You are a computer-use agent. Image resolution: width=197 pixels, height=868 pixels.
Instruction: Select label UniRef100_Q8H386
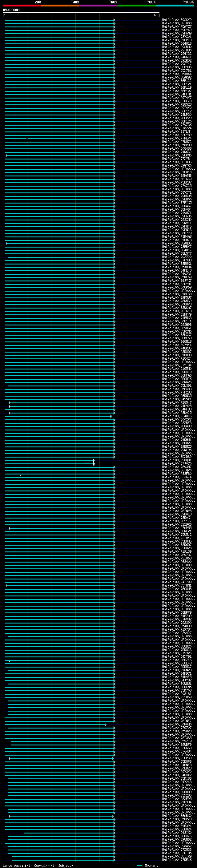tap(177, 67)
